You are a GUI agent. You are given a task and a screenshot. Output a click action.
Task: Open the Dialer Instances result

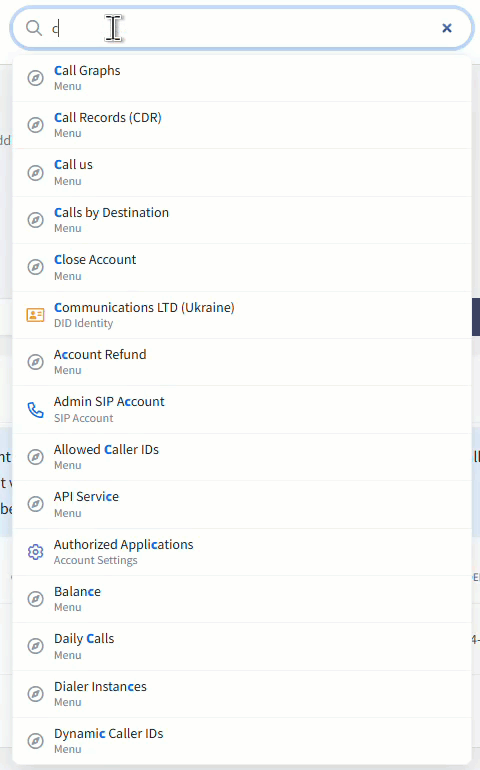click(x=242, y=694)
